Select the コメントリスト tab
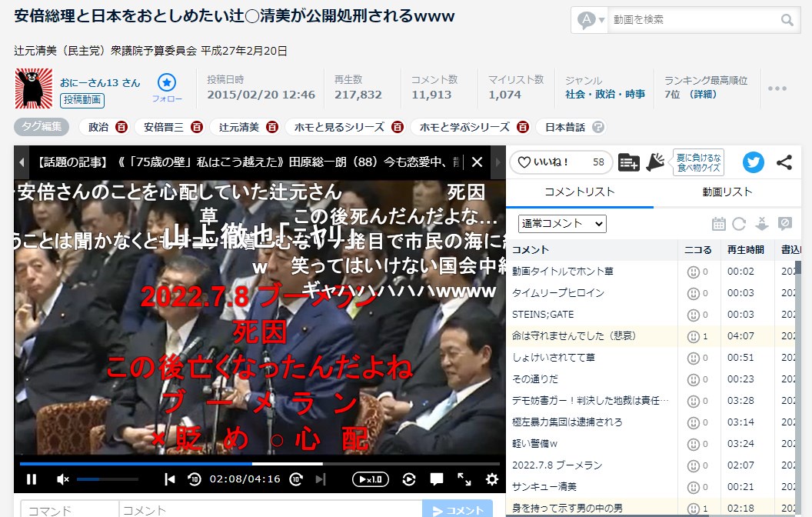This screenshot has width=812, height=517. [x=579, y=192]
